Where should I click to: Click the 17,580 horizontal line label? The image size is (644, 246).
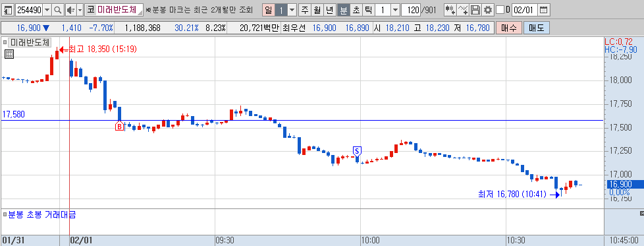[x=14, y=114]
